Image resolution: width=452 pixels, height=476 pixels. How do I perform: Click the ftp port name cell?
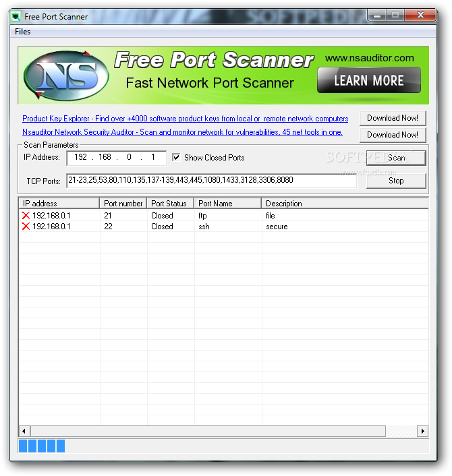coord(202,216)
